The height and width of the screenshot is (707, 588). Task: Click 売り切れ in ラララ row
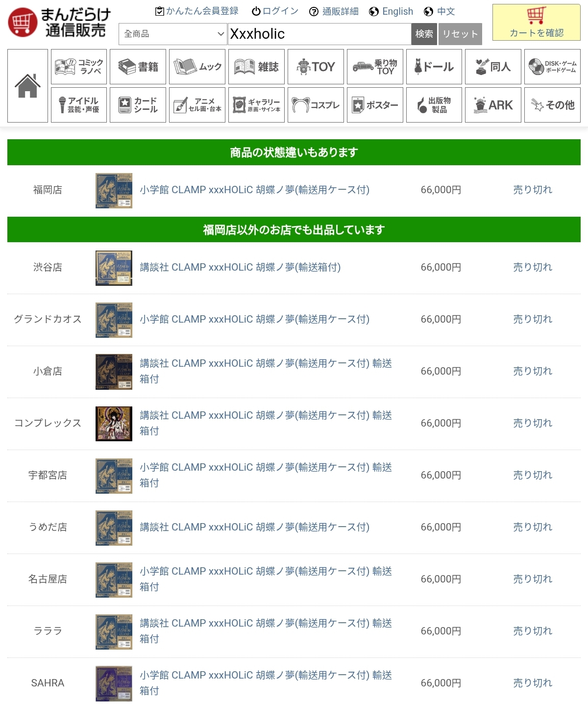pos(533,631)
